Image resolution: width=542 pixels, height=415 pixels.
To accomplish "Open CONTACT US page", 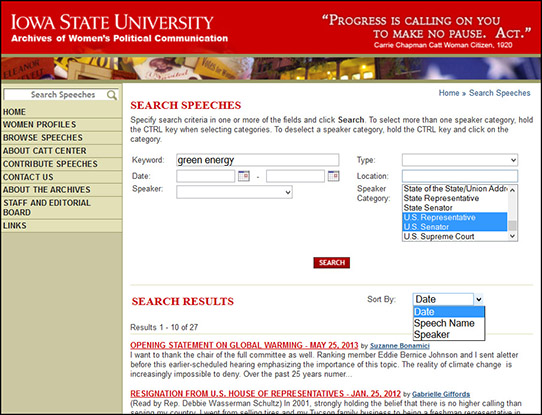I will [62, 177].
